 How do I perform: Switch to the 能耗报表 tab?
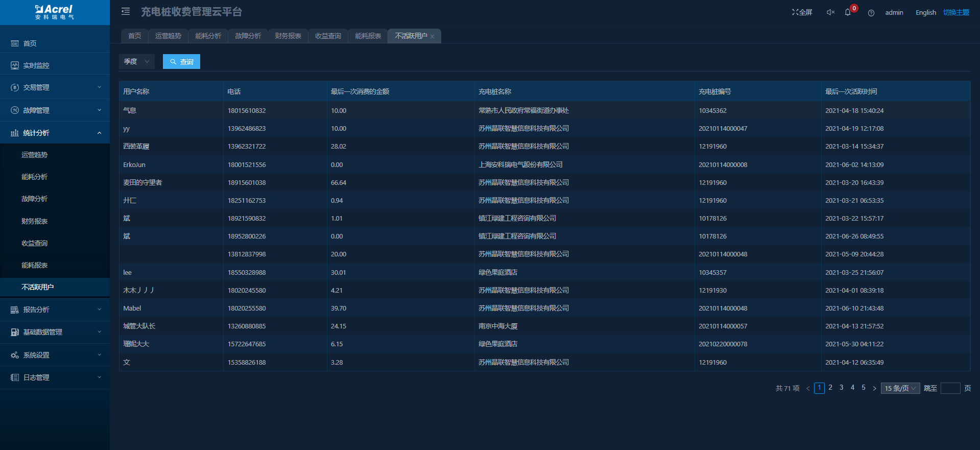368,36
